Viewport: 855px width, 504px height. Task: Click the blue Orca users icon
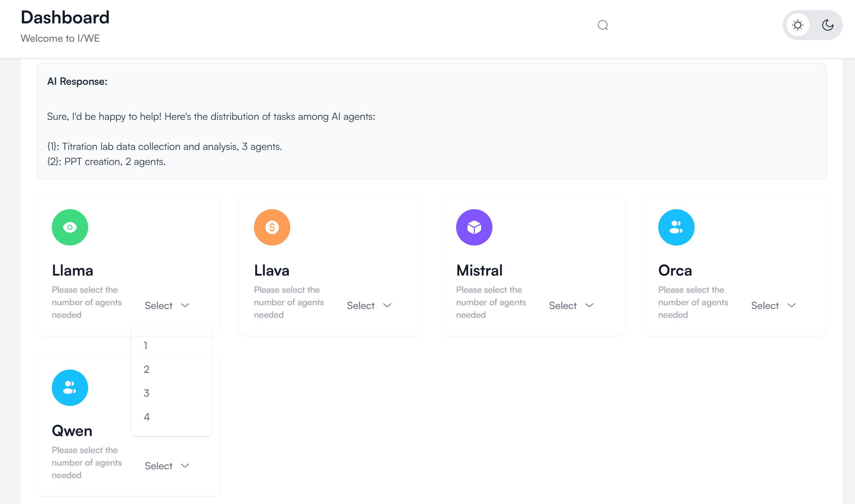[x=676, y=227]
